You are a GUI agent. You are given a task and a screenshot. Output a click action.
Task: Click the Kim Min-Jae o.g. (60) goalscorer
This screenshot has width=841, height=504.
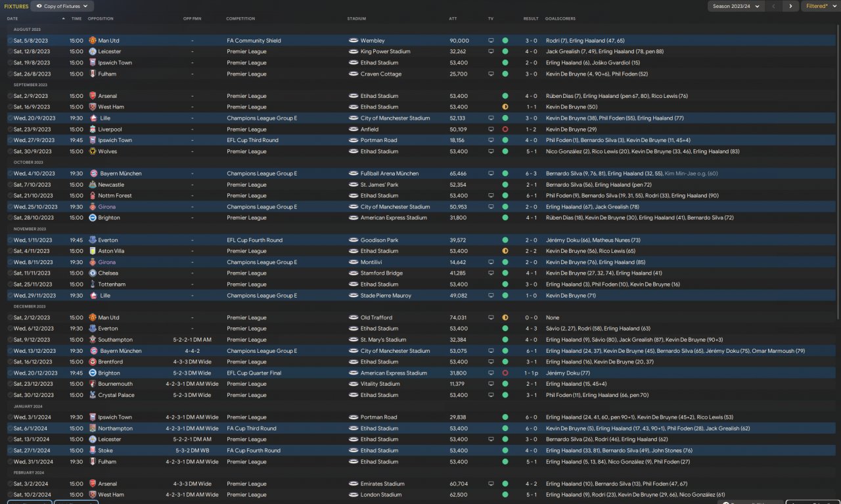[x=691, y=173]
